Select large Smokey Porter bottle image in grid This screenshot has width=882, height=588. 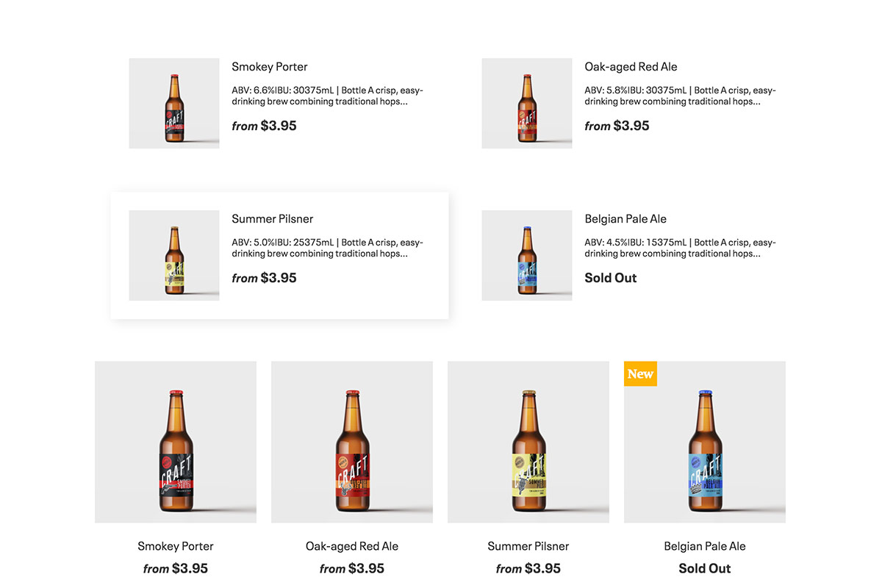(176, 442)
